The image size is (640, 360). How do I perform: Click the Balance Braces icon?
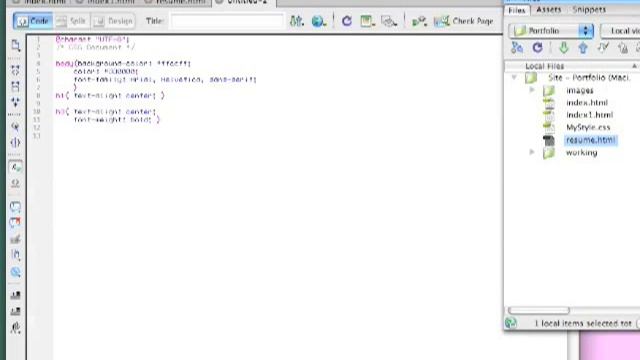click(x=16, y=143)
